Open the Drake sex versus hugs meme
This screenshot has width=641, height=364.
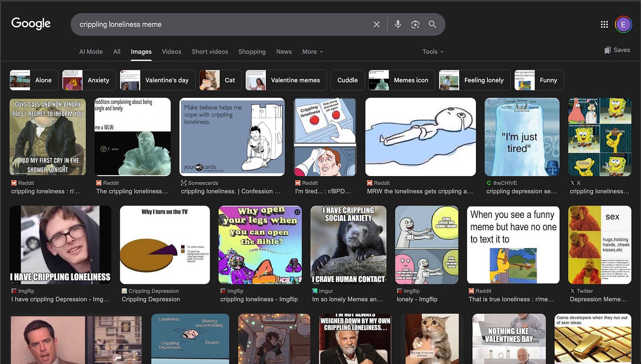pos(600,245)
